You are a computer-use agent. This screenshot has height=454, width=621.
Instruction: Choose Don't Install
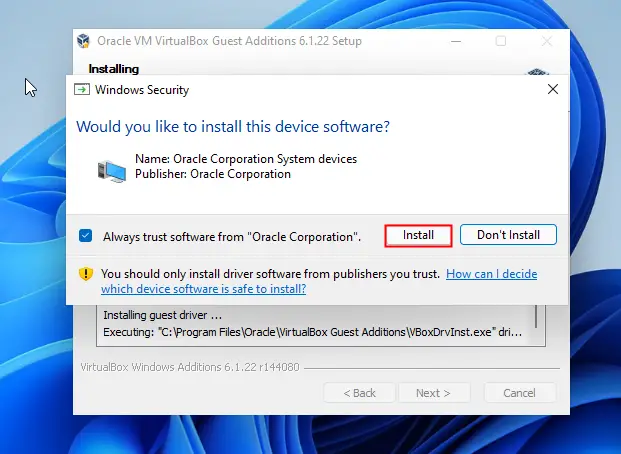pos(508,235)
